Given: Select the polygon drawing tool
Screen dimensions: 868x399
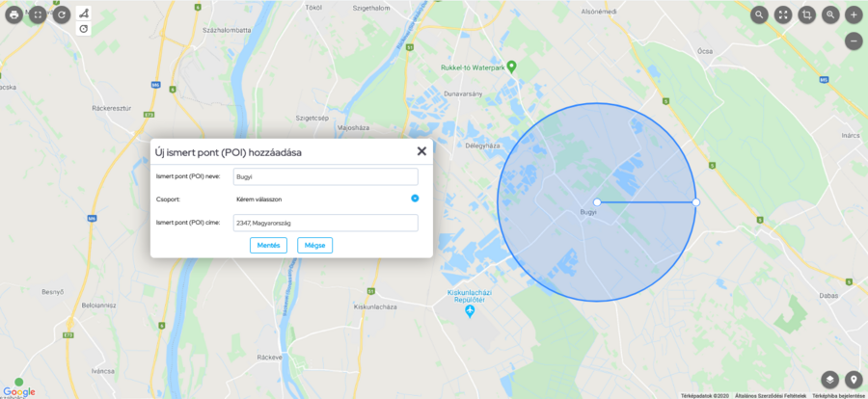Looking at the screenshot, I should point(84,13).
